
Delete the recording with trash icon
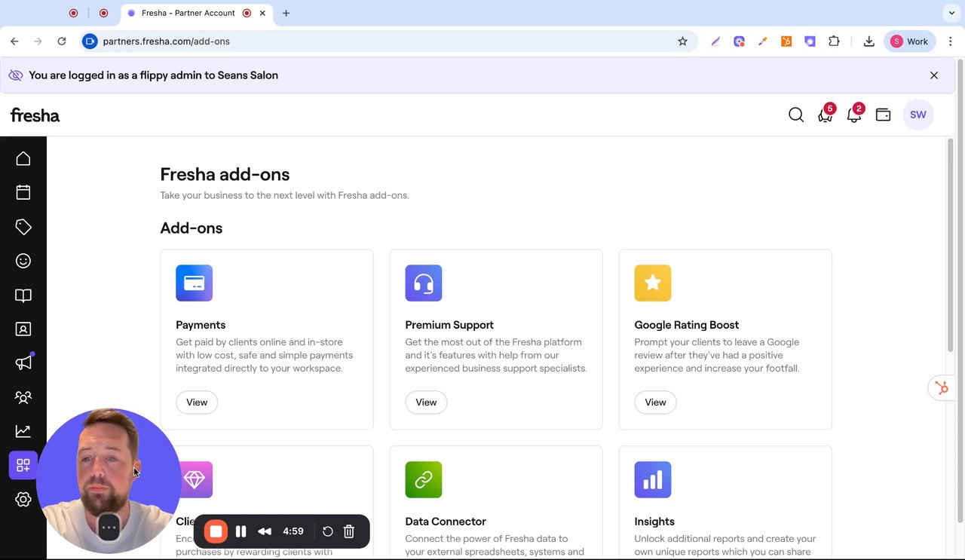point(349,531)
